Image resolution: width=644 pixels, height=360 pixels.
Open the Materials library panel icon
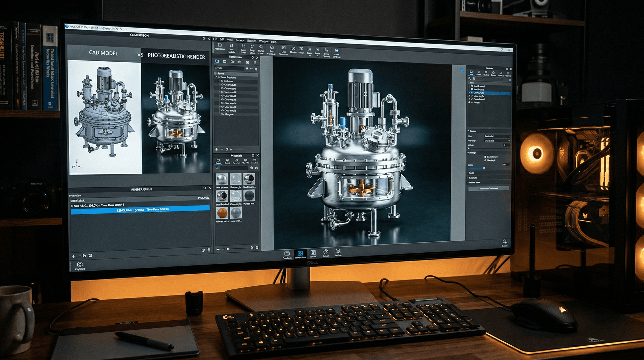pyautogui.click(x=219, y=161)
